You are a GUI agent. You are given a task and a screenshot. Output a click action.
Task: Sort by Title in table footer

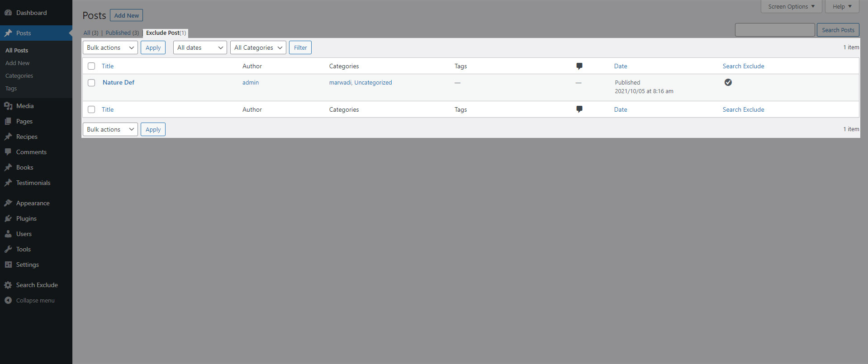108,109
